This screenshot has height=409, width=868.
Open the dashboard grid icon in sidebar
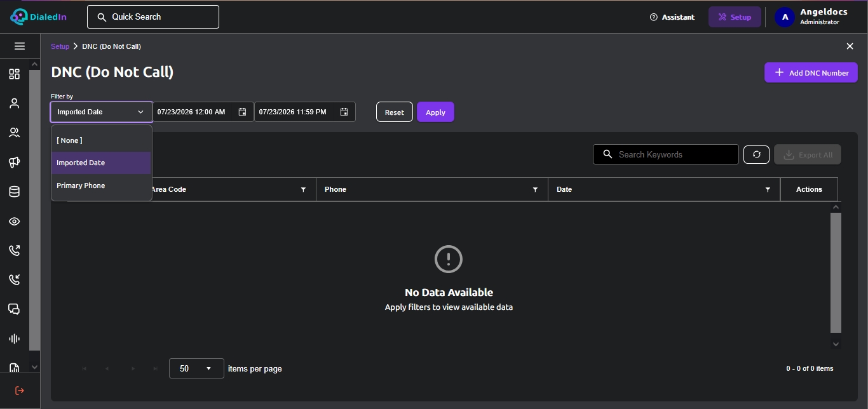coord(14,74)
